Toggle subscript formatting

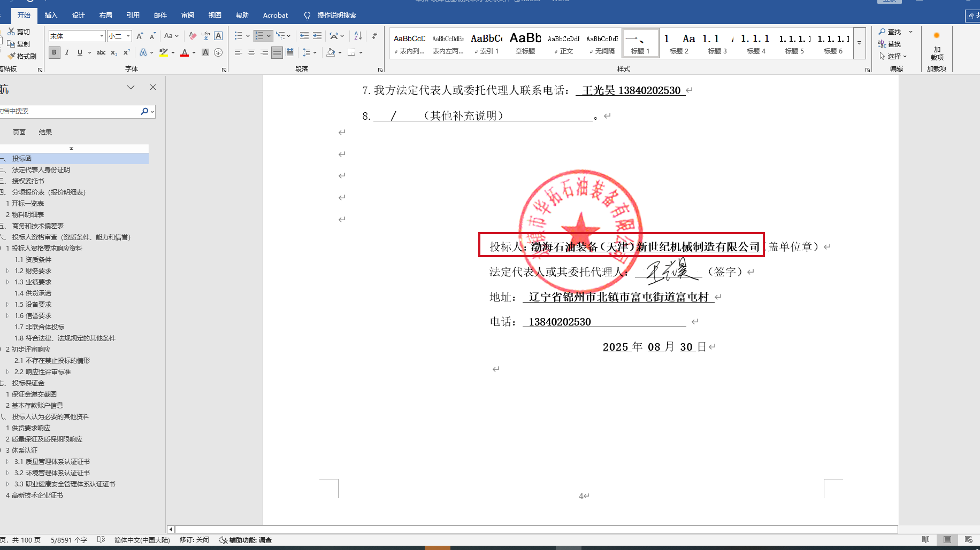click(114, 52)
